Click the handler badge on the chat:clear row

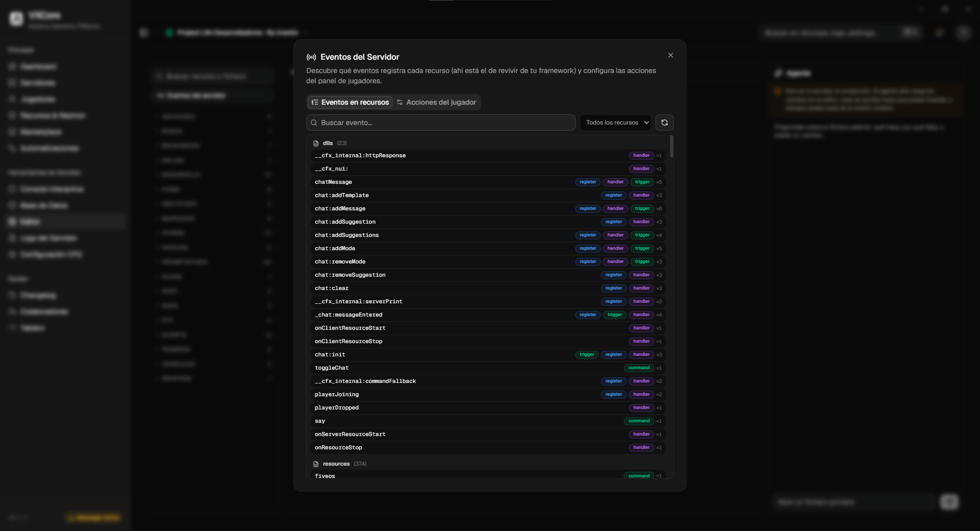point(641,288)
